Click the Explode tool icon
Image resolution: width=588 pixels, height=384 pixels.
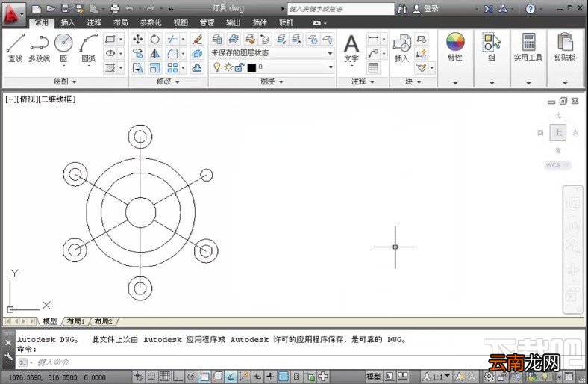click(x=197, y=53)
